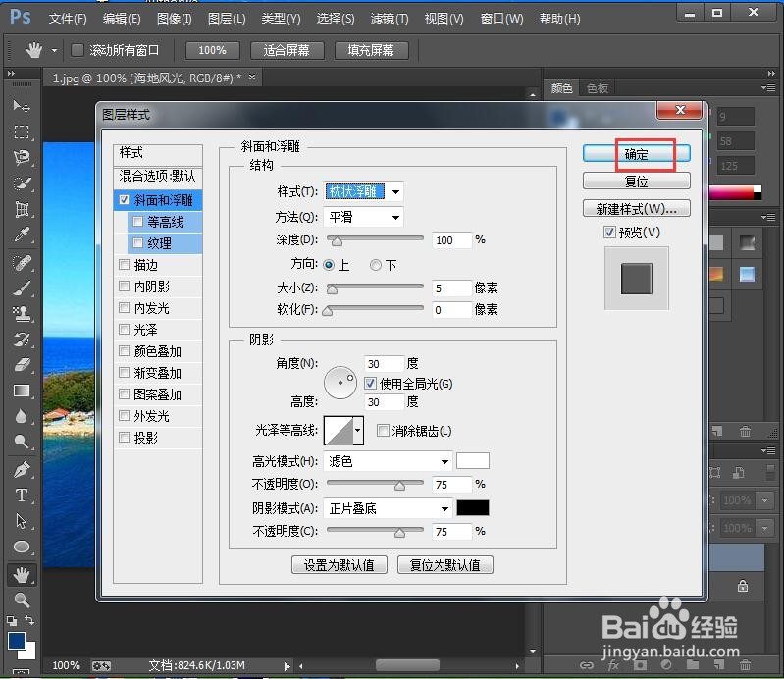Enable the 纹理 checkbox
784x679 pixels.
(138, 243)
